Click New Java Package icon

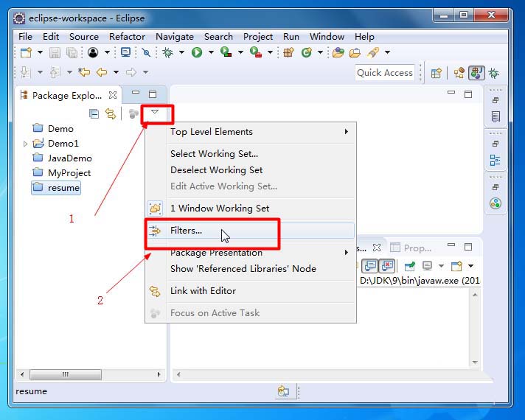coord(288,52)
